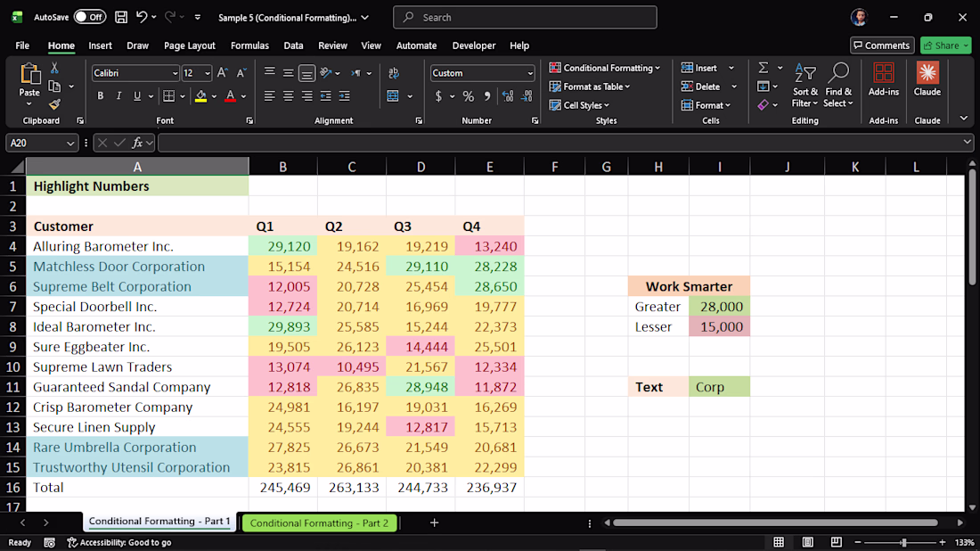
Task: Click the Copy icon
Action: coord(55,86)
